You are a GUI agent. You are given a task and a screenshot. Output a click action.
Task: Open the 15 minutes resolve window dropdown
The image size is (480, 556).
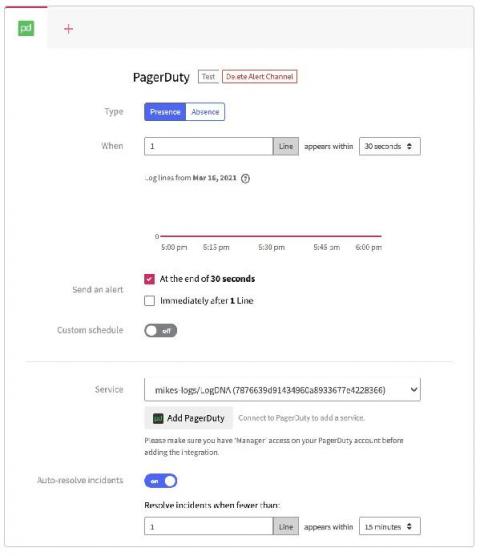[x=390, y=526]
